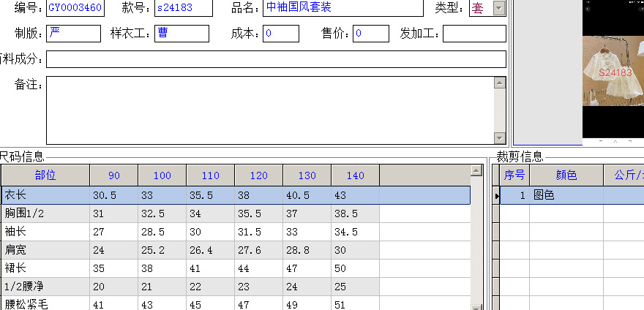Click the 样衣工 input field
The height and width of the screenshot is (310, 644).
pos(182,34)
